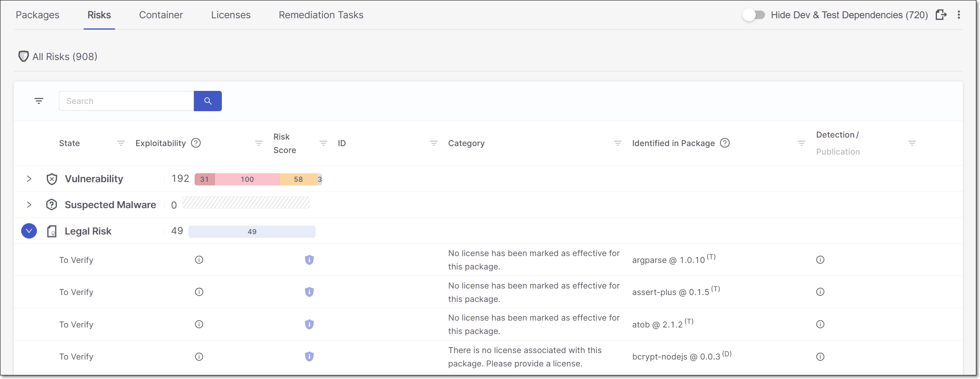980x379 pixels.
Task: Click the All Risks shield icon
Action: pyautogui.click(x=24, y=56)
